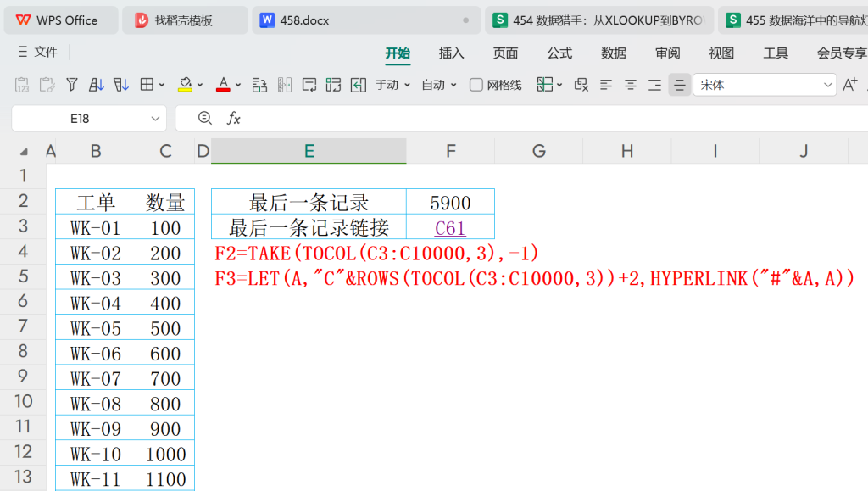The image size is (868, 491).
Task: Switch to the 找稻壳模板 tab
Action: click(185, 20)
